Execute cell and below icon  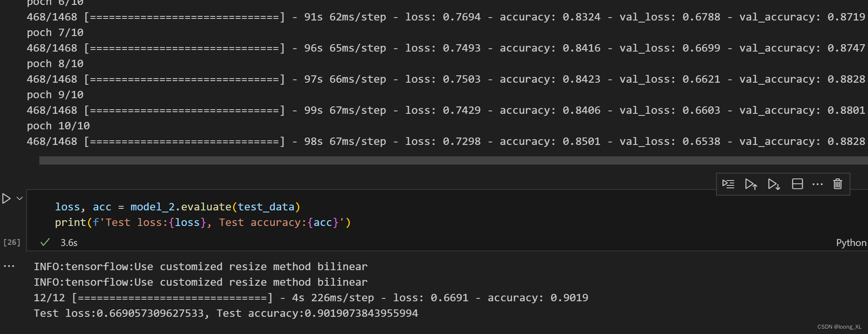pos(774,184)
